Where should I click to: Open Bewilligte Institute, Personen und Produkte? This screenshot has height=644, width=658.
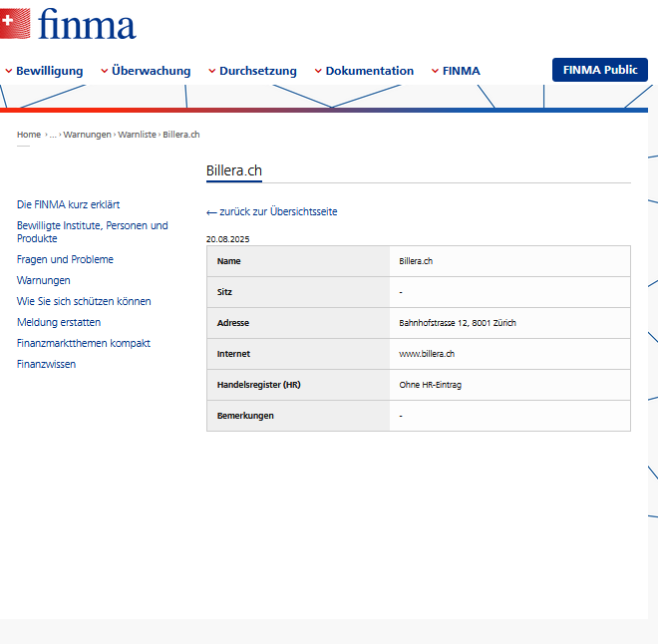(x=93, y=232)
